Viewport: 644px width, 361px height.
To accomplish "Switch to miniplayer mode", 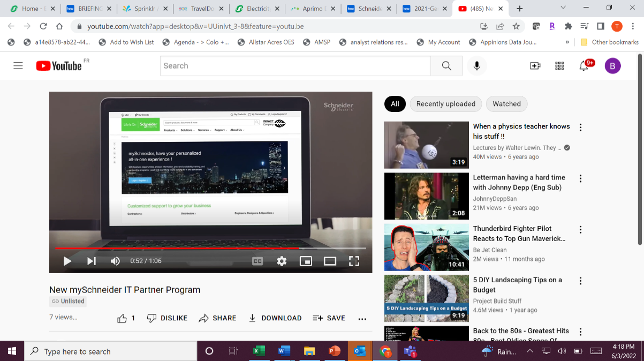I will pos(306,261).
